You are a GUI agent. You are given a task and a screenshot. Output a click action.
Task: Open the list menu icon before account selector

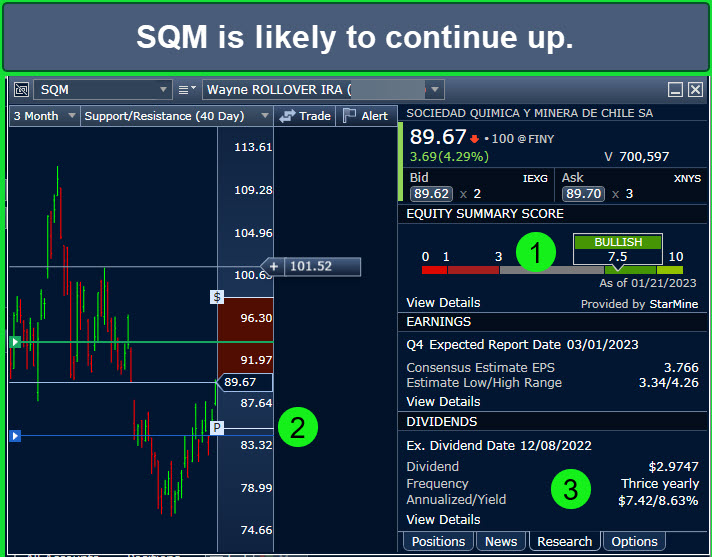187,90
